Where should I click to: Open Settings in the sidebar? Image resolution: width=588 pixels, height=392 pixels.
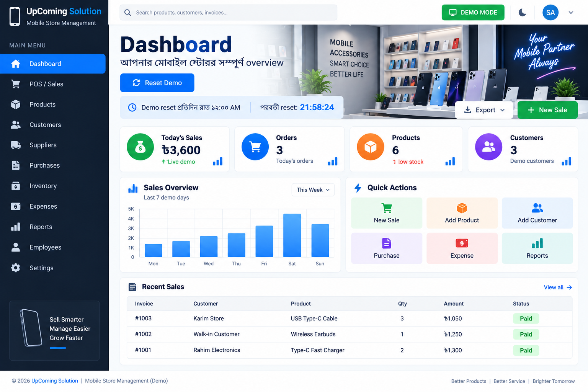coord(53,268)
